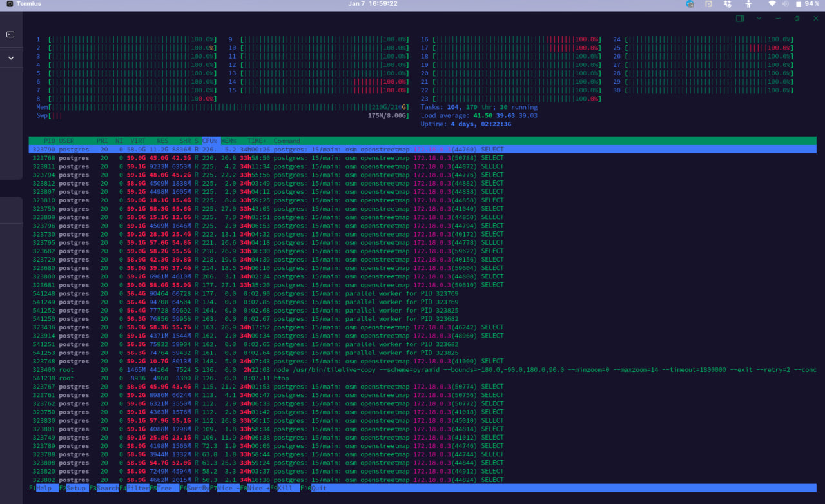Click the Termius app icon in top bar
Image resolution: width=825 pixels, height=504 pixels.
point(10,4)
